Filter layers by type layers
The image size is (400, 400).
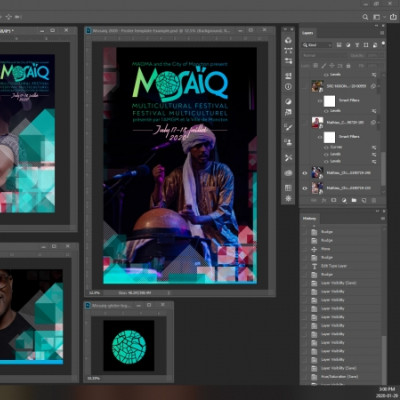357,45
